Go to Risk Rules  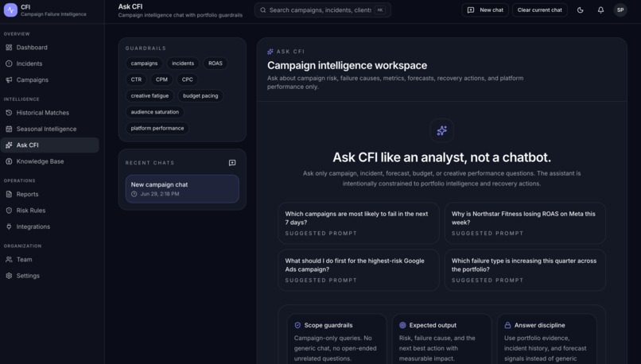click(x=49, y=211)
